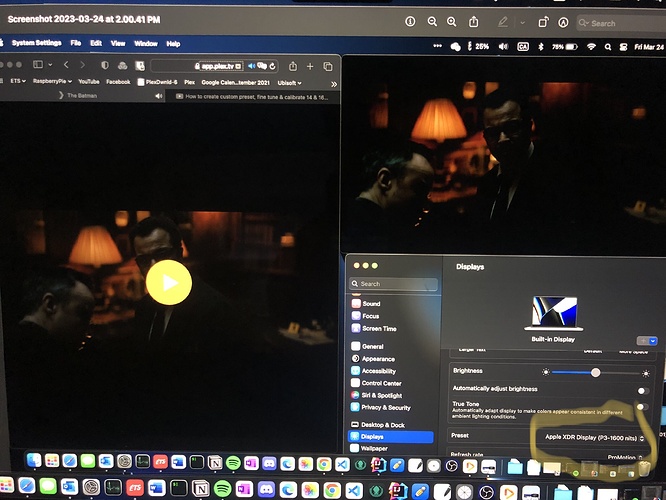Mute The Batman tab via its speaker icon
The width and height of the screenshot is (666, 500).
click(x=158, y=96)
